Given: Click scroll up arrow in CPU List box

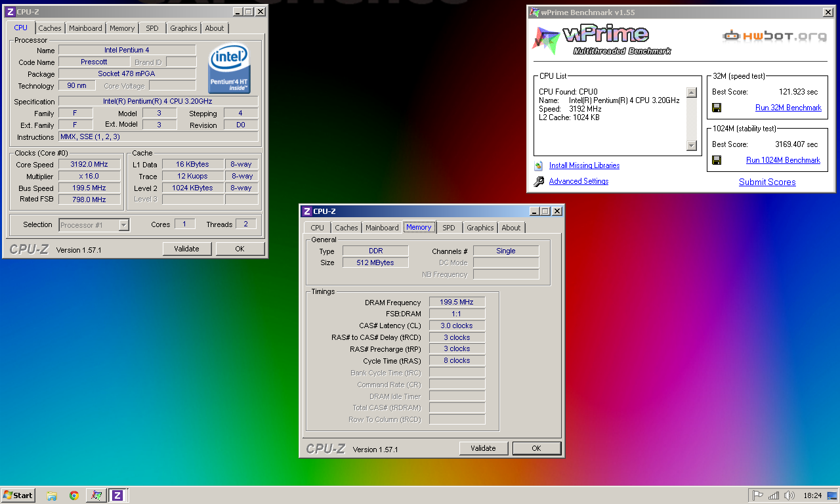Looking at the screenshot, I should 691,93.
